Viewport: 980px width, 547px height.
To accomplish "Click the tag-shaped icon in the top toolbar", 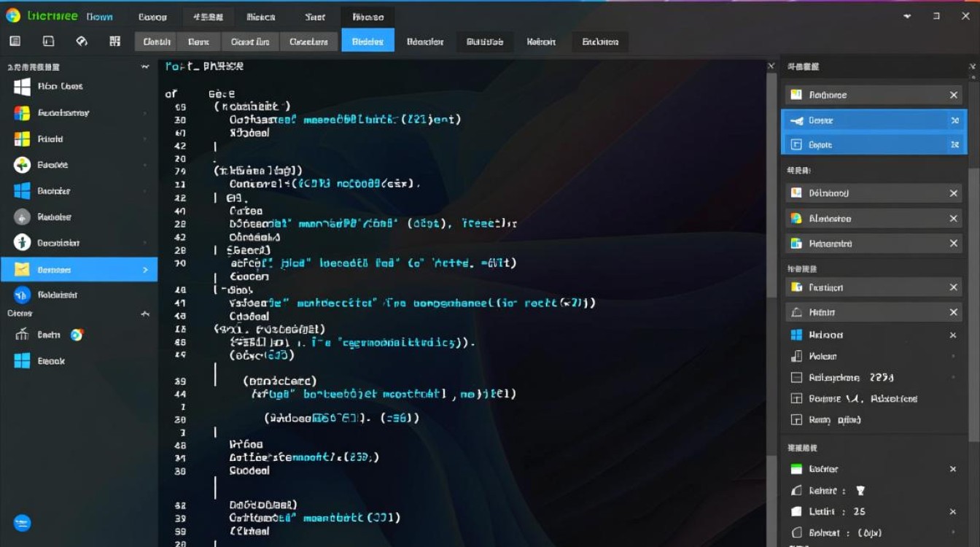I will point(80,42).
